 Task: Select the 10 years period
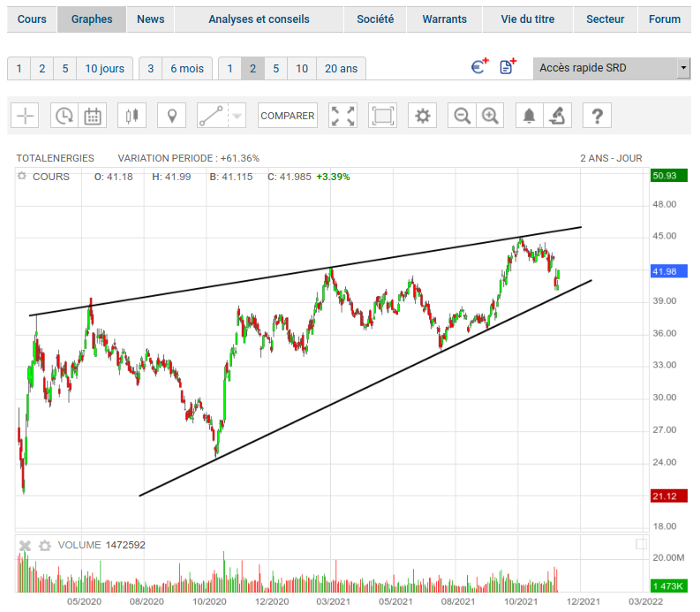tap(302, 68)
